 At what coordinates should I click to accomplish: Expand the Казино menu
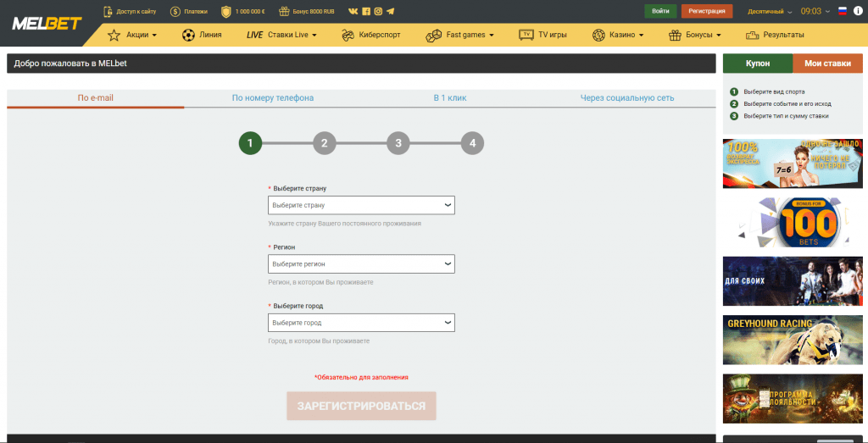click(x=626, y=35)
